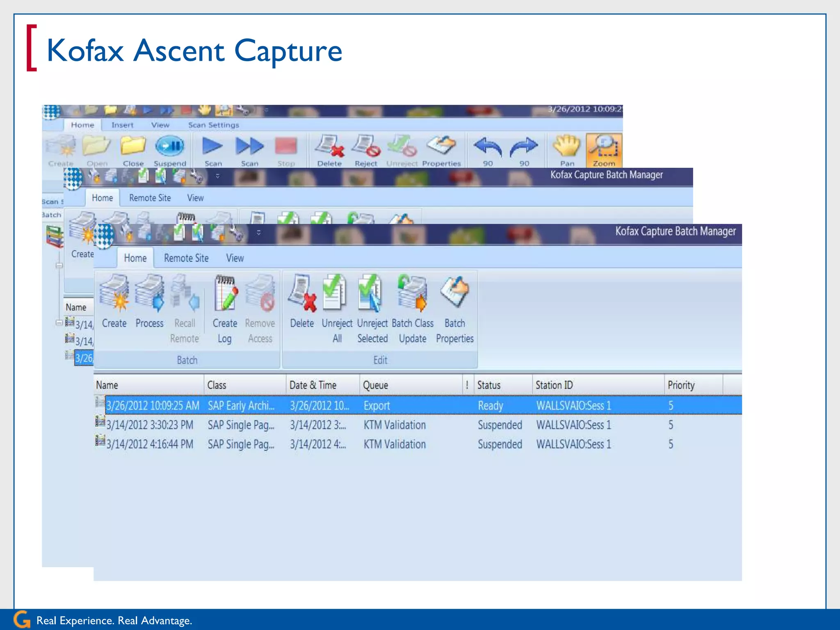Open quick access dropdown in middle window
840x630 pixels.
tap(218, 176)
